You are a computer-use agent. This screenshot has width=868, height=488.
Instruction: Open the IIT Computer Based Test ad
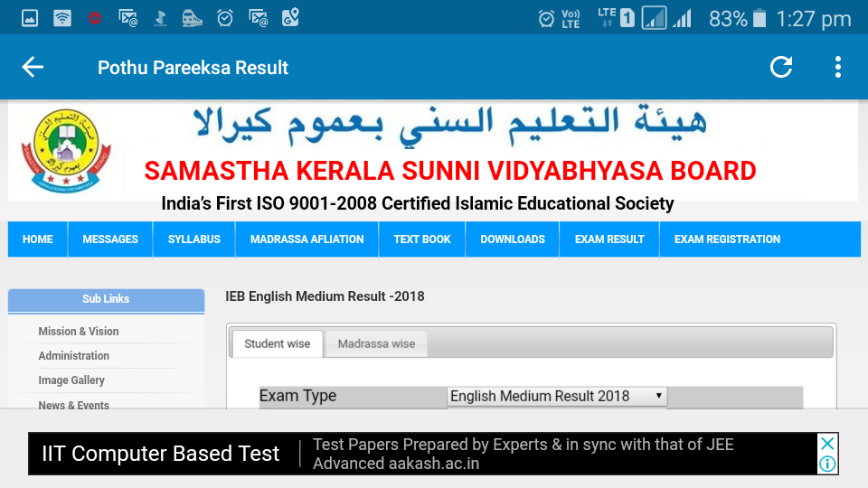pos(161,453)
